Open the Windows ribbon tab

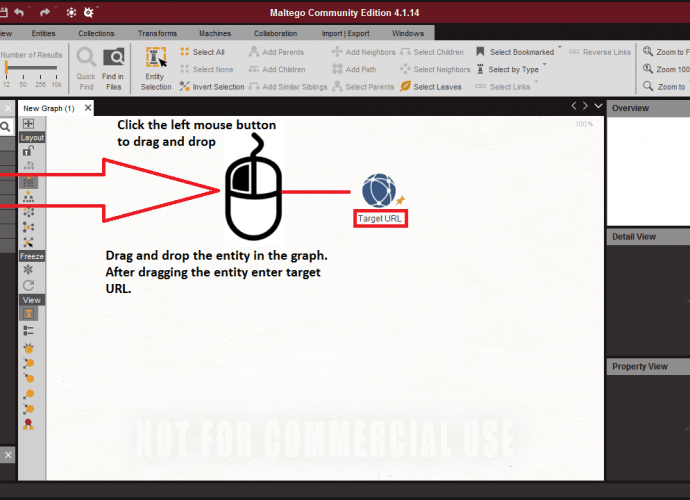pos(408,33)
